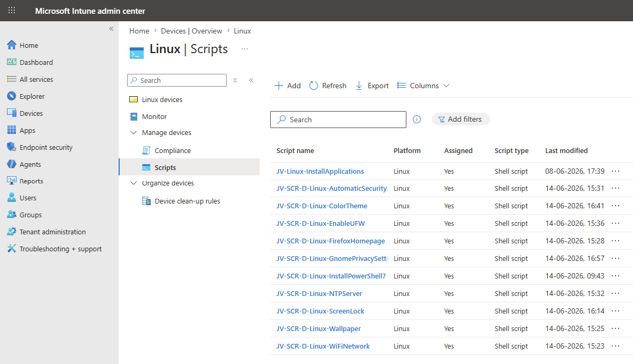Open script JV-SCR-D-Linux-FirefoxHomepage
The image size is (633, 364).
tap(331, 241)
